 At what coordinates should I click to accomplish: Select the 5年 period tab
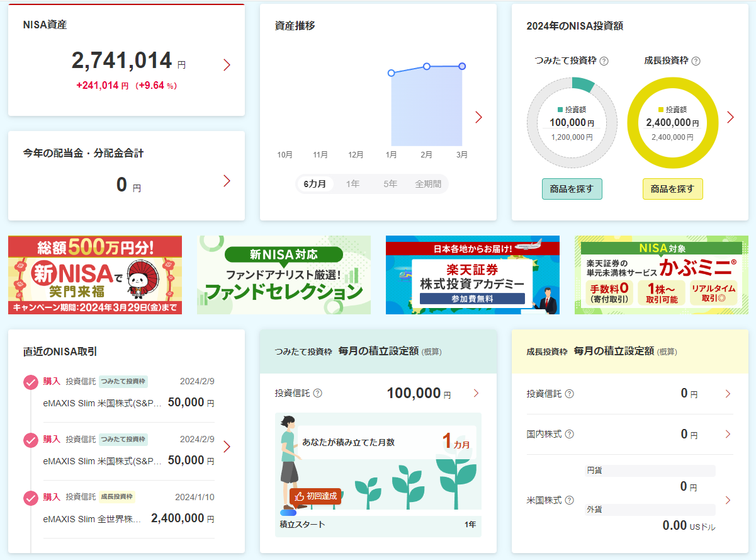pyautogui.click(x=390, y=184)
